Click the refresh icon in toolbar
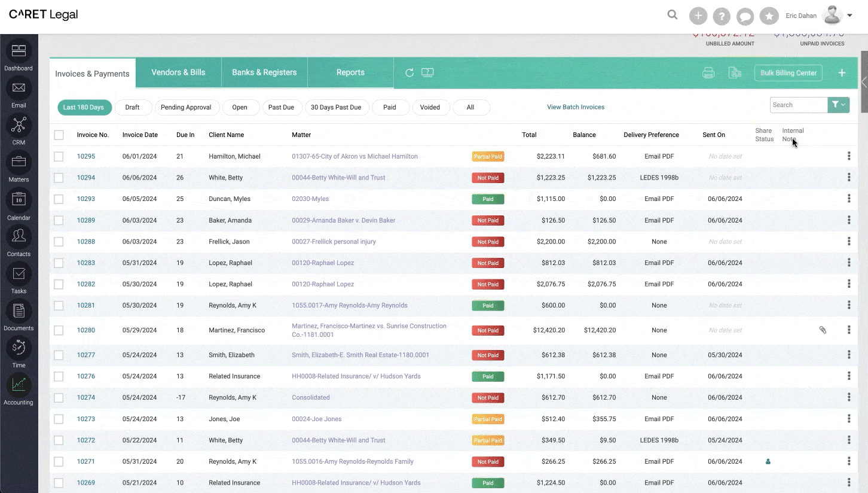The image size is (868, 493). coord(409,73)
